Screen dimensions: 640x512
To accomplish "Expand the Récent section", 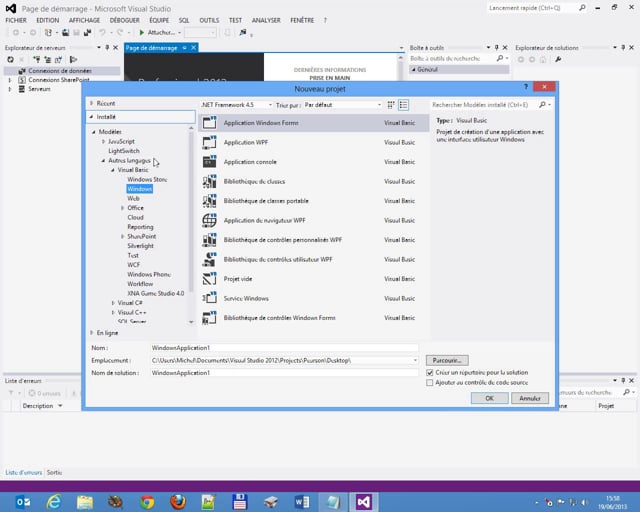I will [91, 103].
